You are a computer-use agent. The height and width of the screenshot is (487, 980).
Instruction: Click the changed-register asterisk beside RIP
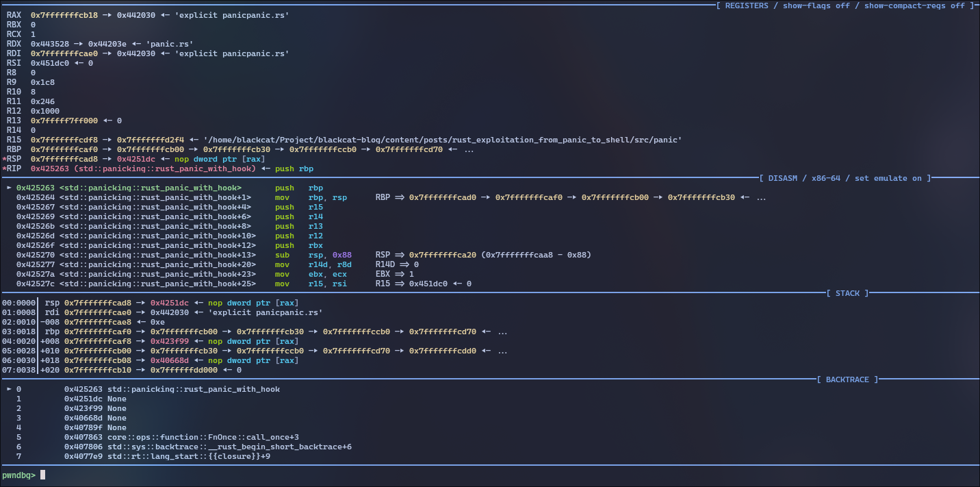(4, 168)
